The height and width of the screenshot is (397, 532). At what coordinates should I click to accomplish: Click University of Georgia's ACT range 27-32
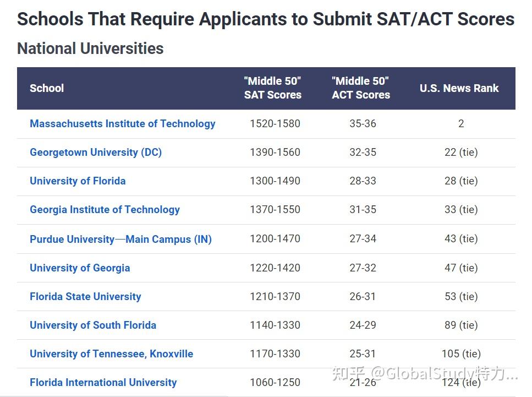point(363,268)
